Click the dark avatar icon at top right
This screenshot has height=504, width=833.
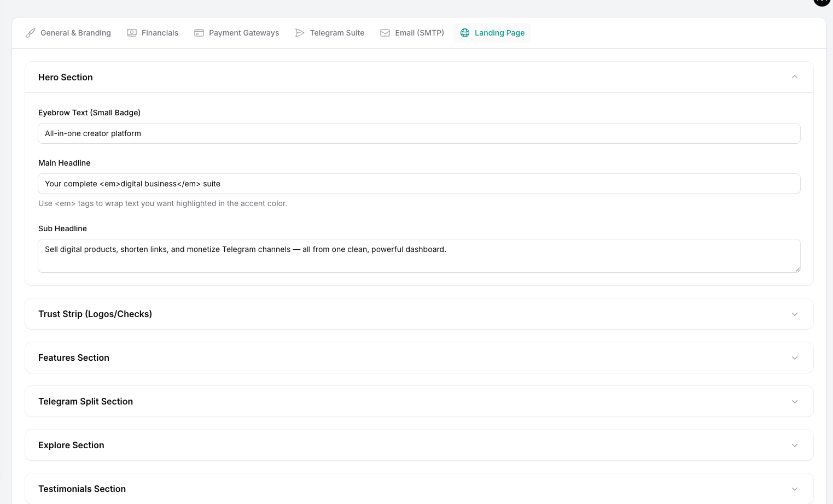coord(822,2)
